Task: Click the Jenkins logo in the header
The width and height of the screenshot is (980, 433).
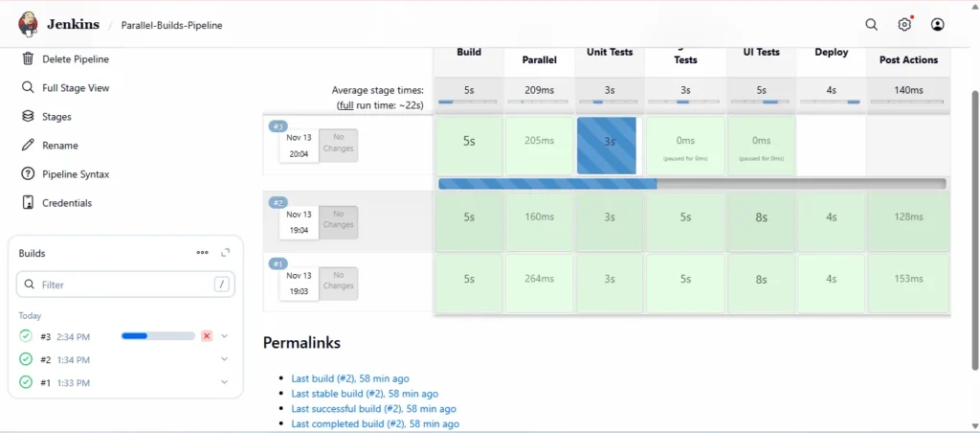Action: tap(29, 25)
